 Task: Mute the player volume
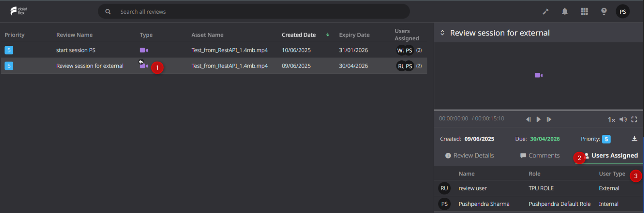click(623, 119)
